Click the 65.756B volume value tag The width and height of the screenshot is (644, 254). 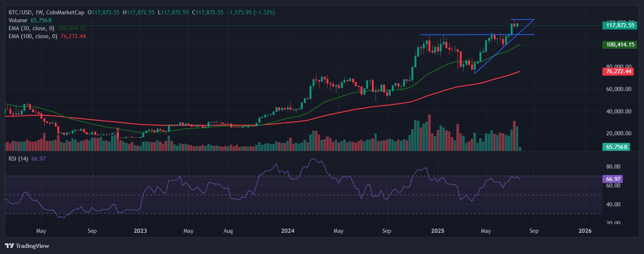tap(616, 147)
